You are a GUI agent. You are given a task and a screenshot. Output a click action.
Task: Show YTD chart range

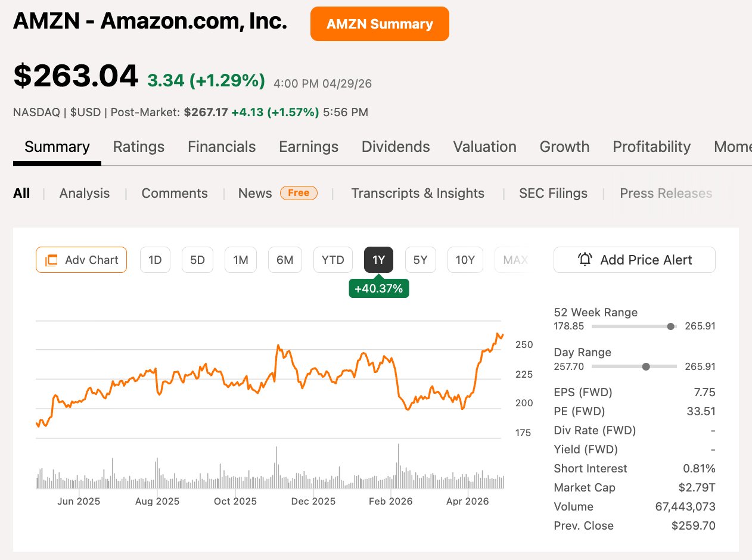pos(333,260)
